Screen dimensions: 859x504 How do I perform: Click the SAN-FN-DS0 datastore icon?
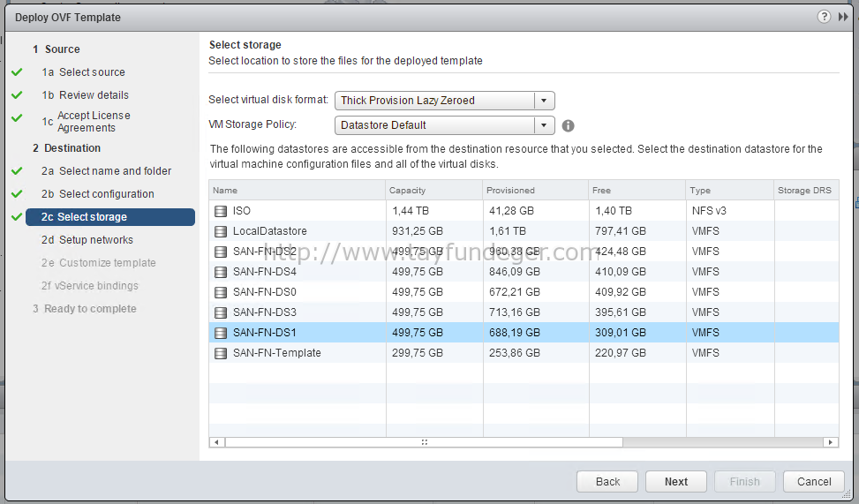tap(221, 292)
